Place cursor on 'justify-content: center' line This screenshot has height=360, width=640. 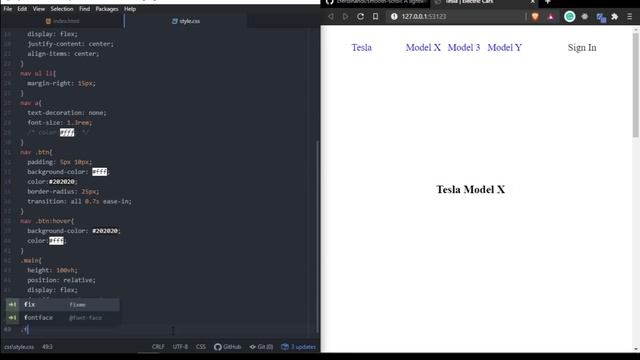coord(71,44)
